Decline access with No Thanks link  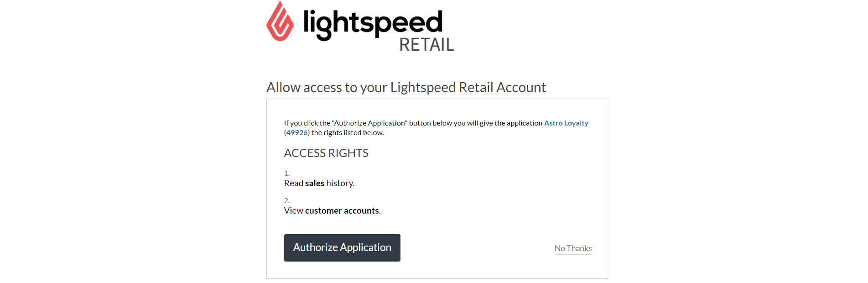pyautogui.click(x=573, y=248)
